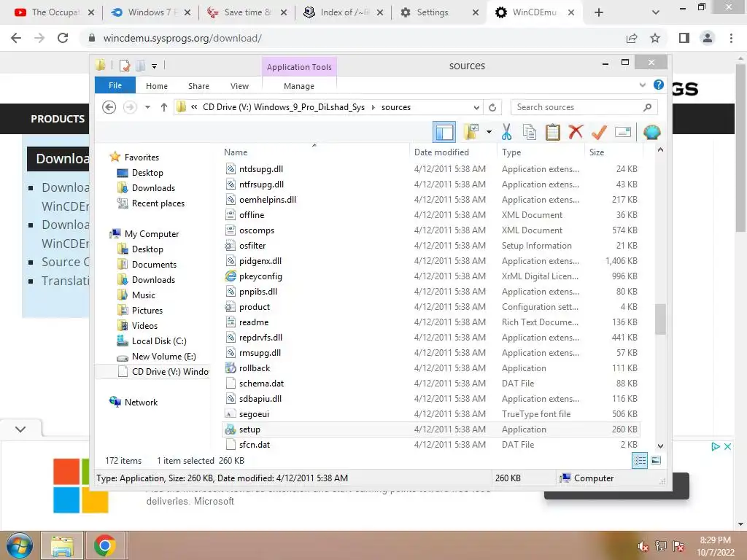Refresh the sources folder view
Image resolution: width=747 pixels, height=560 pixels.
click(492, 107)
